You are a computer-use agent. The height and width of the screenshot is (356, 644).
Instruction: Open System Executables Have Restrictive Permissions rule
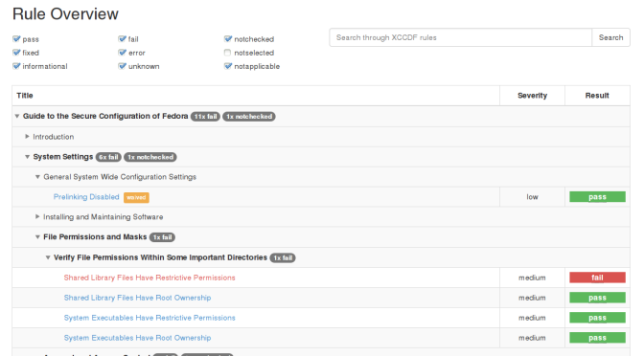click(x=149, y=318)
